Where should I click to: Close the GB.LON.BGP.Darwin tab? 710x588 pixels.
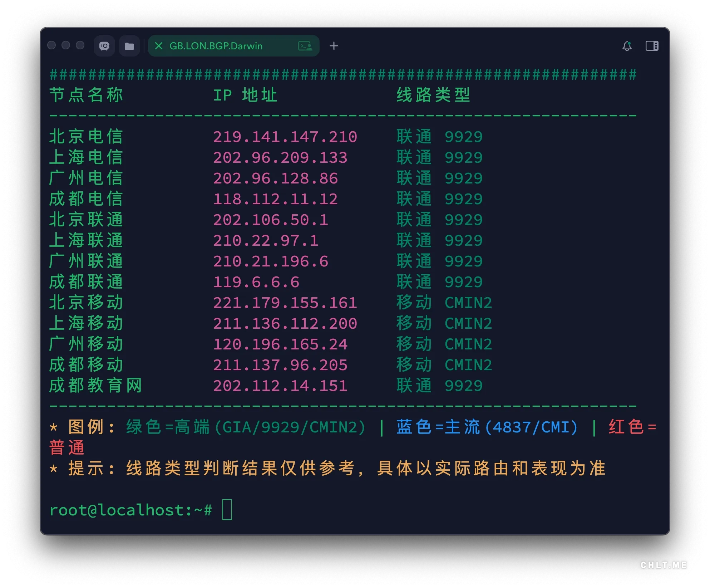point(159,46)
